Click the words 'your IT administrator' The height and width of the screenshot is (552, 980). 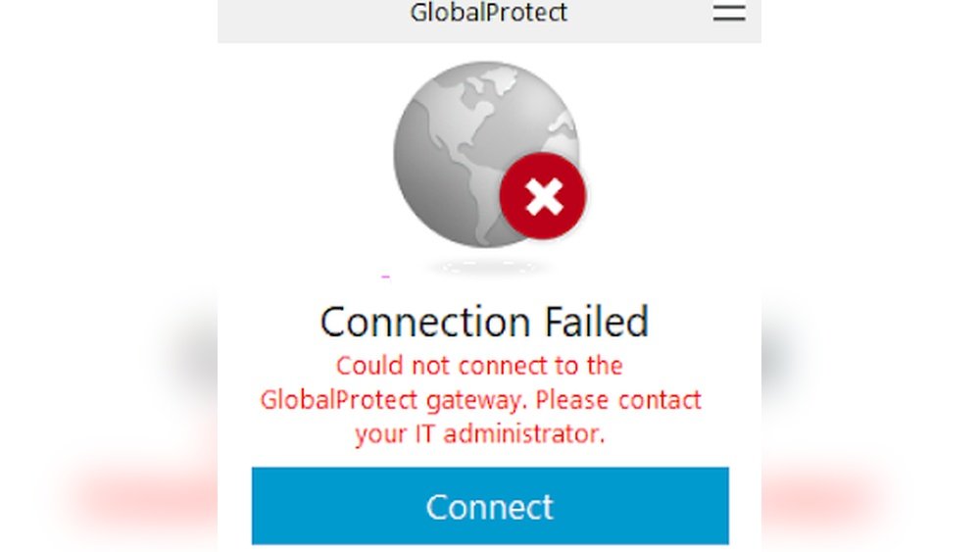click(x=478, y=433)
